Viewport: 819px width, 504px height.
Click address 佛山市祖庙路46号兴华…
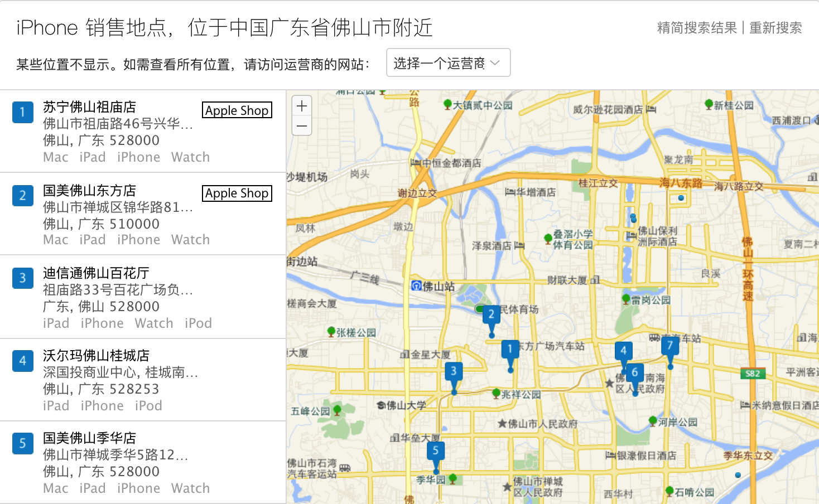click(x=118, y=124)
